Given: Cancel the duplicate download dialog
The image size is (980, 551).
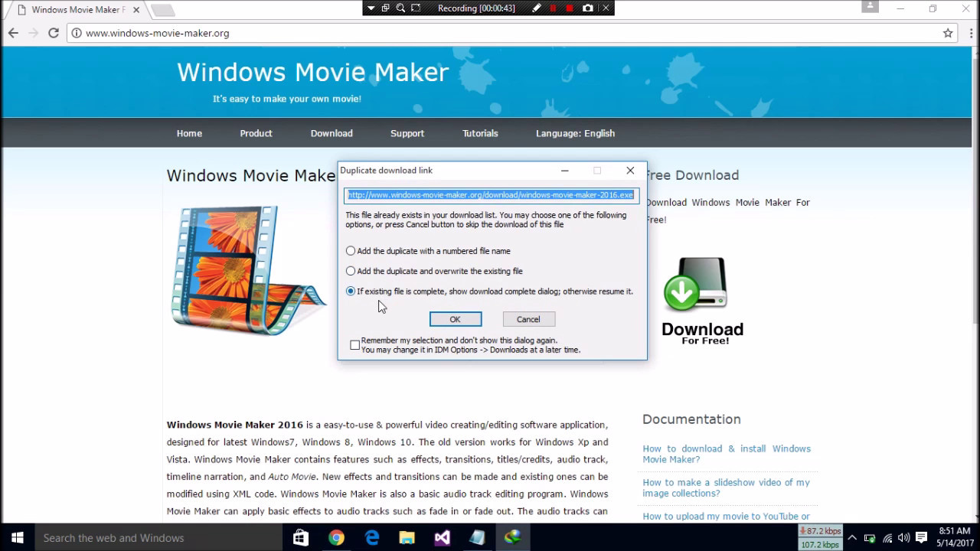Looking at the screenshot, I should pos(528,319).
